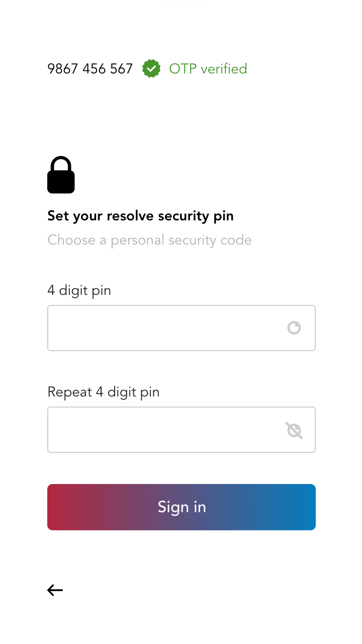Click the green OTP verified checkmark badge

(151, 68)
